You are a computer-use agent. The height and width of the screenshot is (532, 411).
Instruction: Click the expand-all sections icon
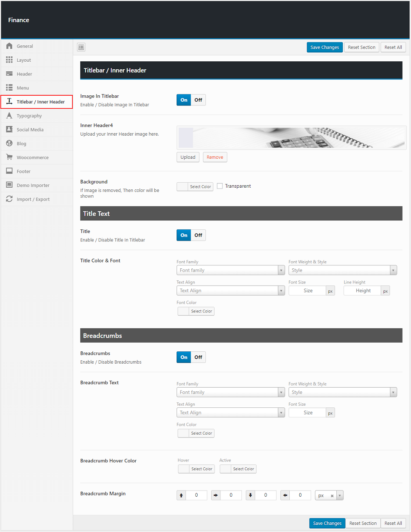[x=81, y=47]
